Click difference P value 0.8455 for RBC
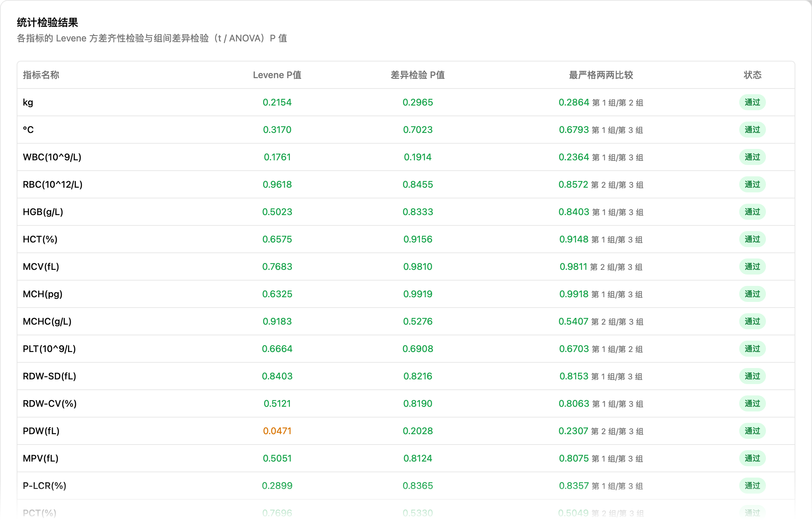The image size is (812, 521). click(x=418, y=184)
